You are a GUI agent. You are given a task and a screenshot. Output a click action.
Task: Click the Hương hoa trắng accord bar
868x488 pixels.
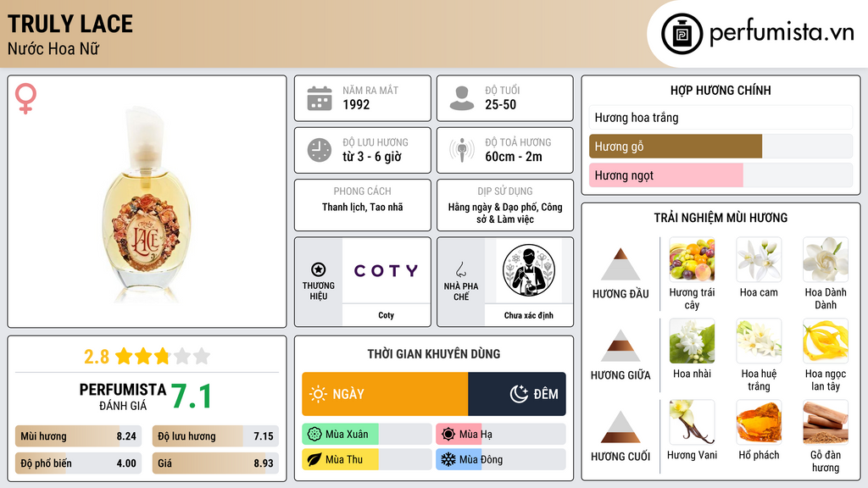click(721, 117)
